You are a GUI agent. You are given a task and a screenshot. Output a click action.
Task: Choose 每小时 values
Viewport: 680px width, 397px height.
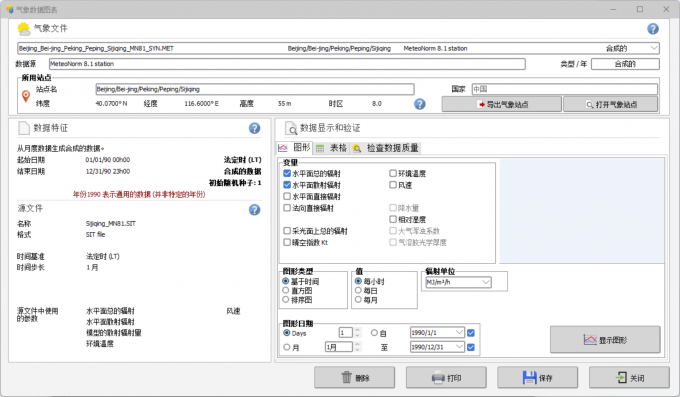tap(358, 281)
